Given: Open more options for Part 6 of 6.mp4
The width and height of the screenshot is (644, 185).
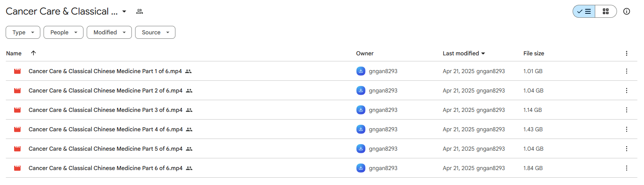Looking at the screenshot, I should point(627,168).
